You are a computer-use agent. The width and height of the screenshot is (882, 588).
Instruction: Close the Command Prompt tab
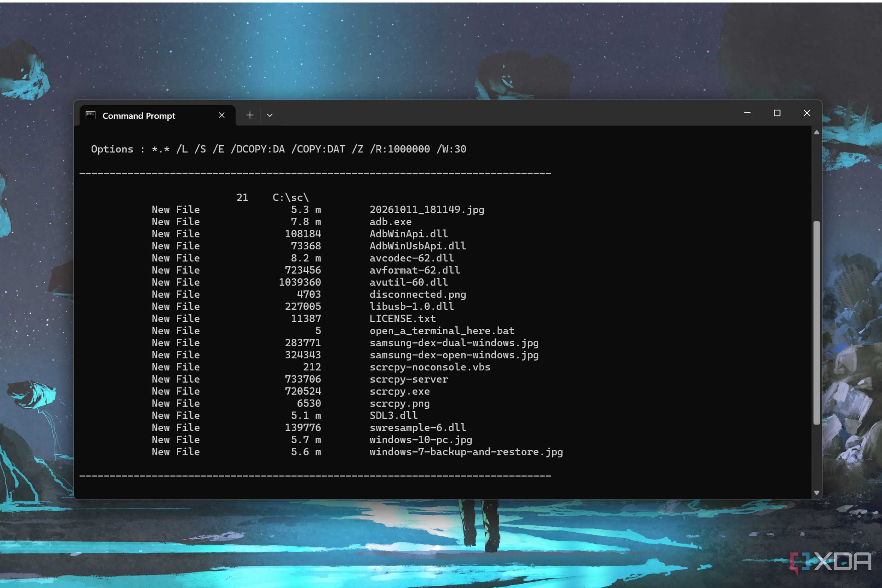click(x=222, y=115)
